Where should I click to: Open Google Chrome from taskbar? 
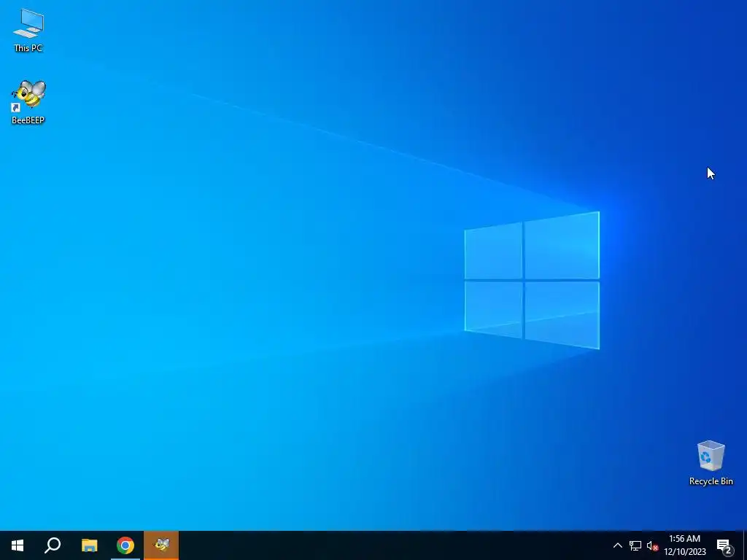coord(125,545)
